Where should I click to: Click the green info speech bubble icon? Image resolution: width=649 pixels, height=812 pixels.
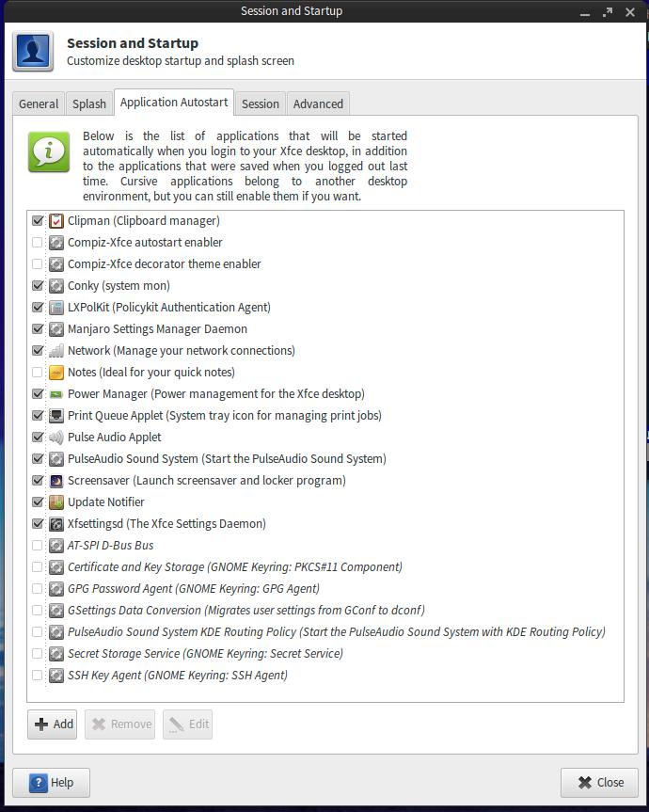coord(49,151)
